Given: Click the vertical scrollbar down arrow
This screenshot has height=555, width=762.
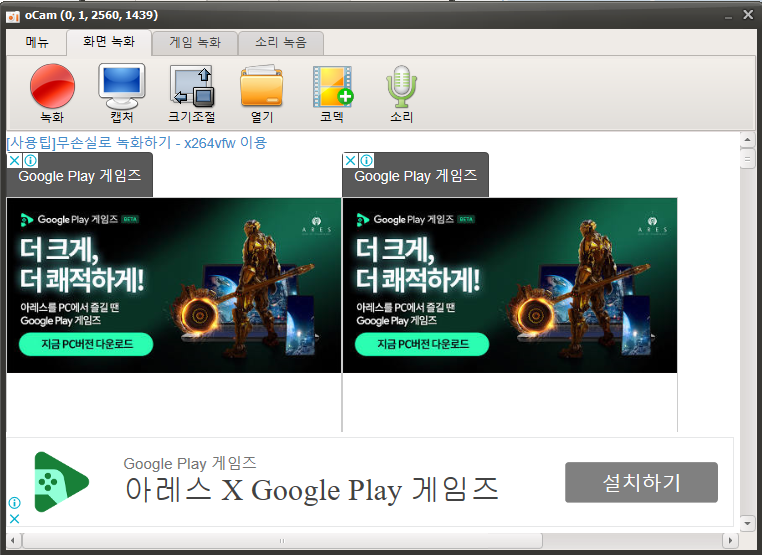Looking at the screenshot, I should (x=747, y=523).
